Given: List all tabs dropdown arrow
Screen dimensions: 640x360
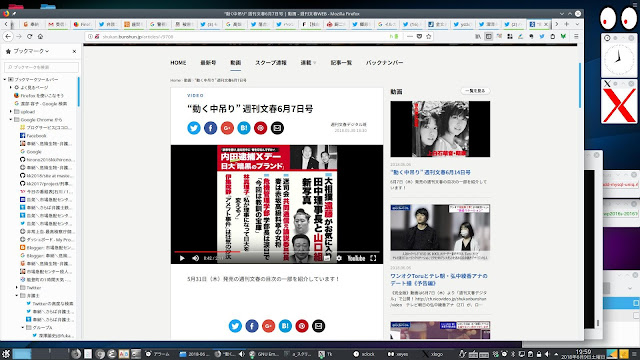Looking at the screenshot, I should coord(577,24).
